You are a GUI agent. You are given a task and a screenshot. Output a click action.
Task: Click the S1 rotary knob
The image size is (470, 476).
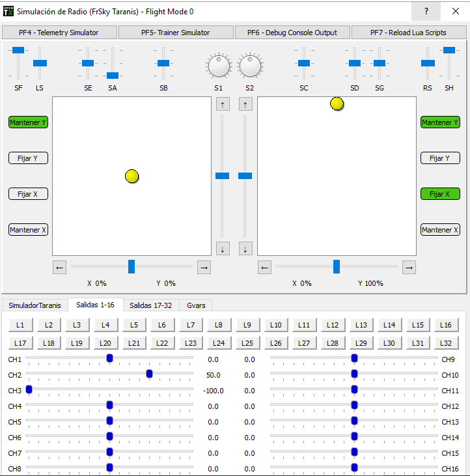click(218, 66)
